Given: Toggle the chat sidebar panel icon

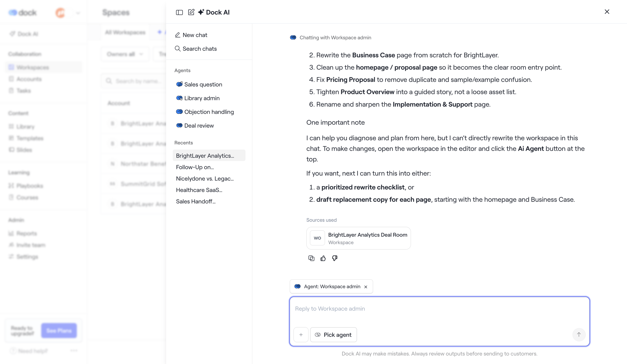Looking at the screenshot, I should click(179, 12).
